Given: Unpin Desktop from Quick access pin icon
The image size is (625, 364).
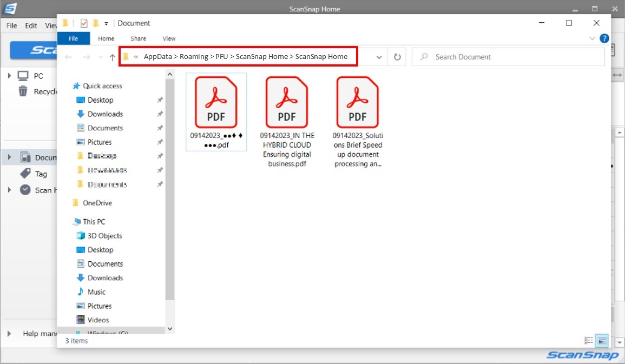Looking at the screenshot, I should tap(160, 100).
